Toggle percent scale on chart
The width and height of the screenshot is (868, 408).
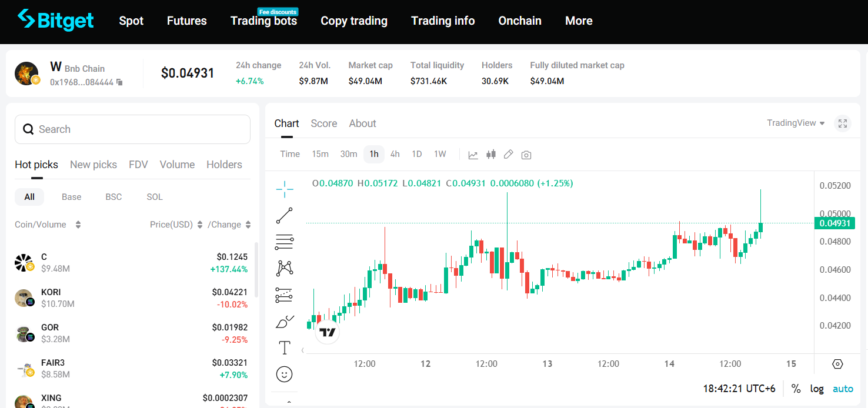pyautogui.click(x=796, y=389)
